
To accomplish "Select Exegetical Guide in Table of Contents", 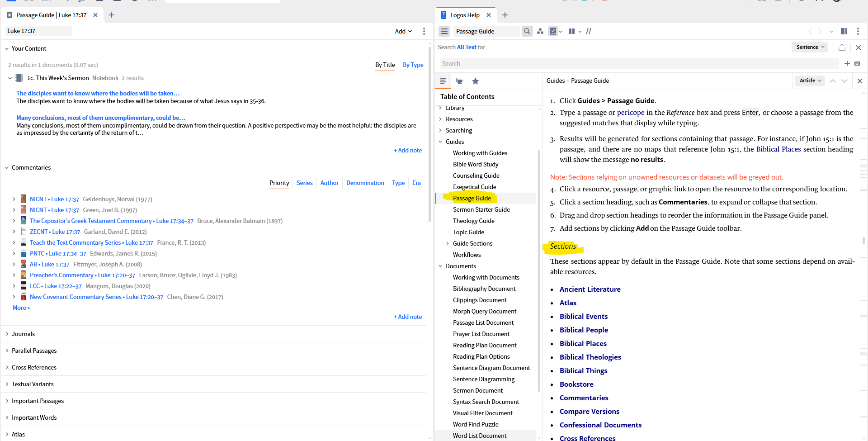I will (x=474, y=187).
